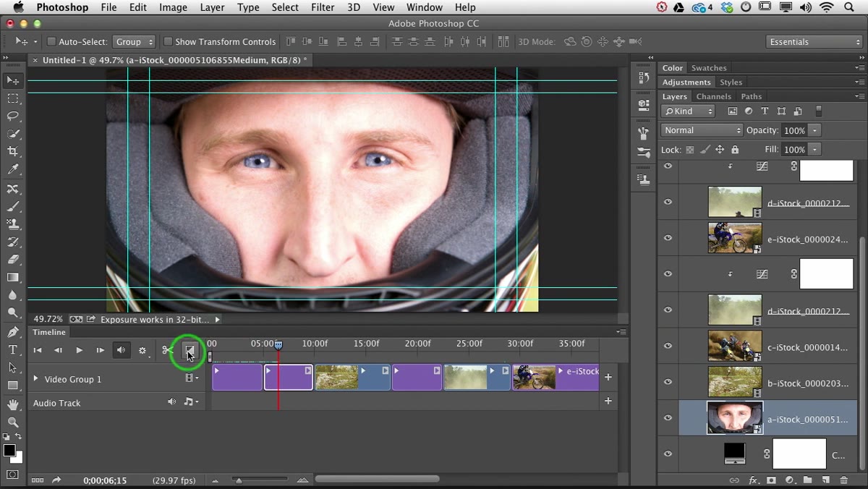Image resolution: width=868 pixels, height=489 pixels.
Task: Select the Hand tool
Action: (x=13, y=404)
